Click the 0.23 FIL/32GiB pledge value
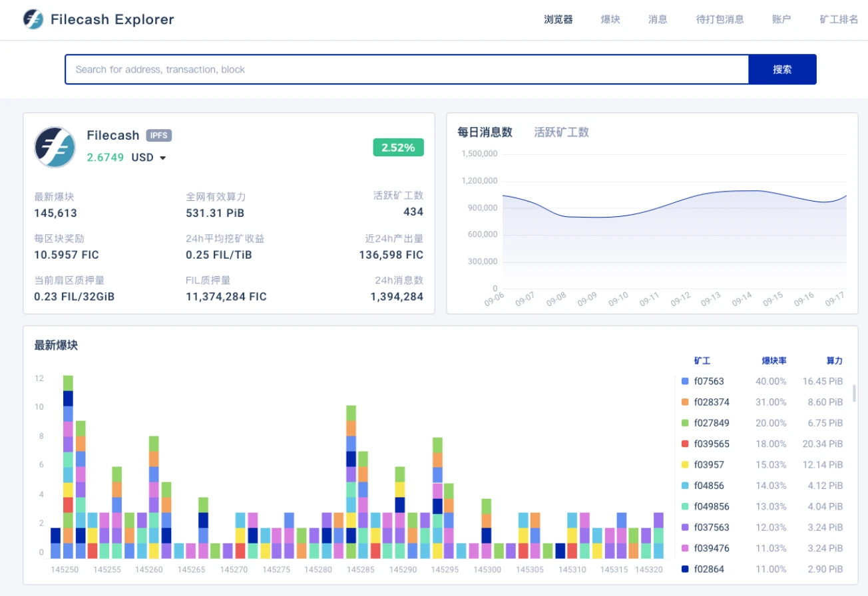Screen dimensions: 868x596 tap(75, 297)
